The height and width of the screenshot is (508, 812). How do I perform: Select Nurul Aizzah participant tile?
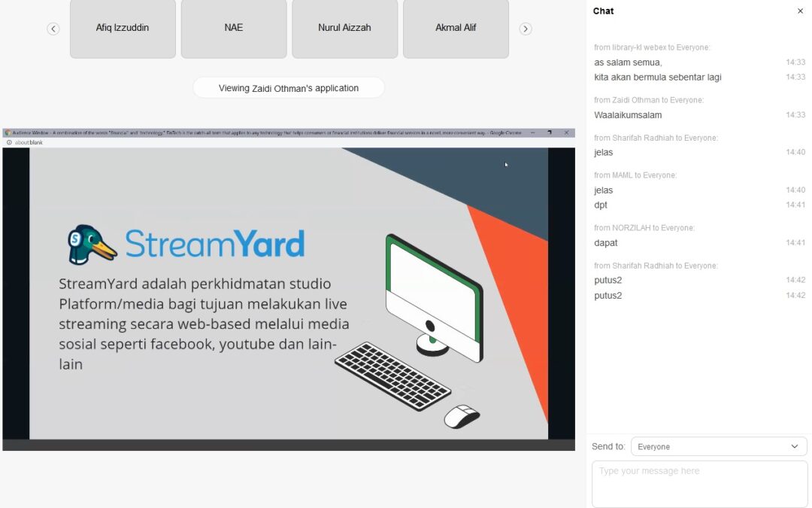point(345,29)
